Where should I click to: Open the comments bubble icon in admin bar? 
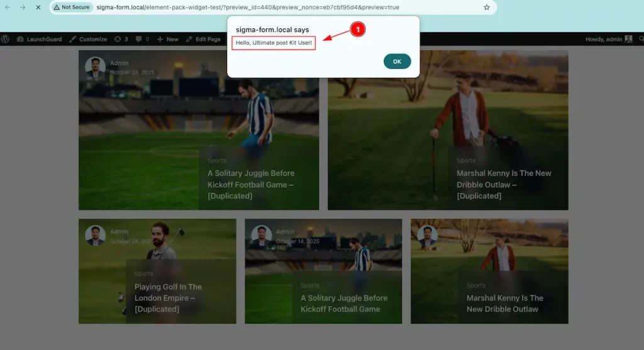coord(142,39)
